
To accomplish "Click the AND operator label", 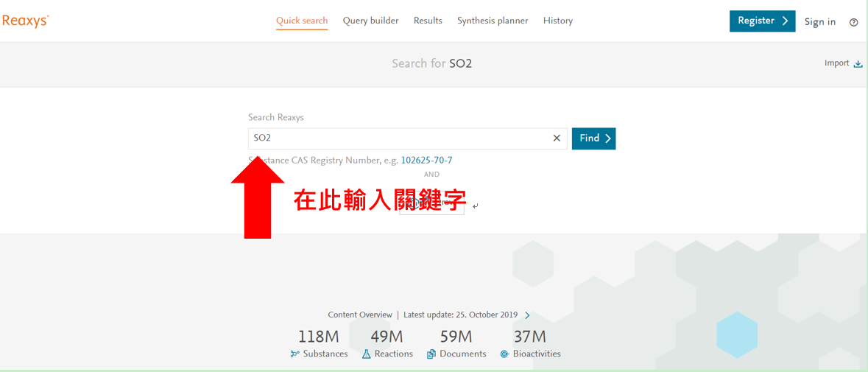I will [431, 175].
